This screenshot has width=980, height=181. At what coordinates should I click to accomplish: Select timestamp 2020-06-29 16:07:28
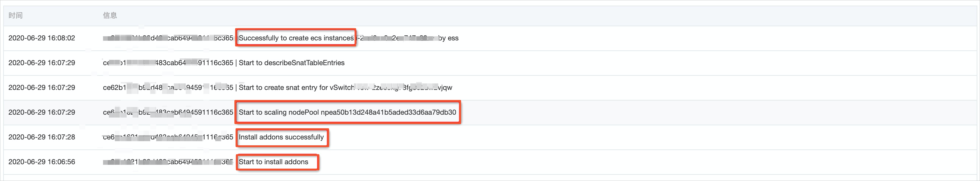(42, 137)
